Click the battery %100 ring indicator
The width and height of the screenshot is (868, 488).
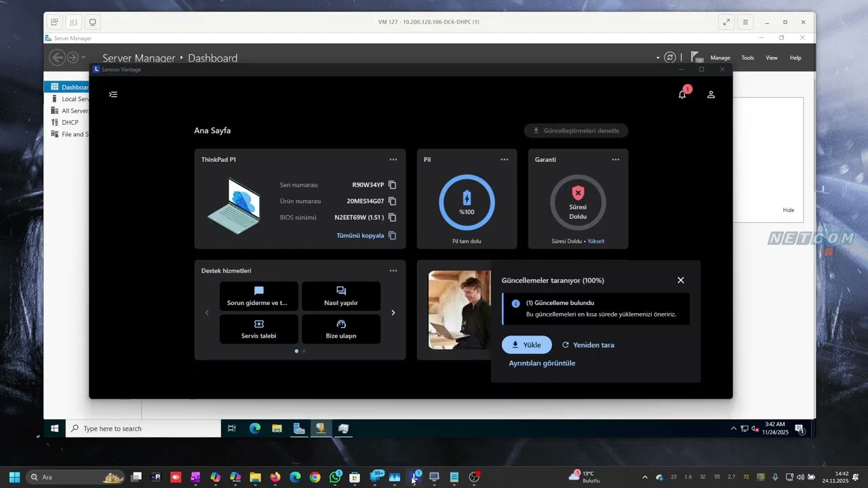pos(467,202)
